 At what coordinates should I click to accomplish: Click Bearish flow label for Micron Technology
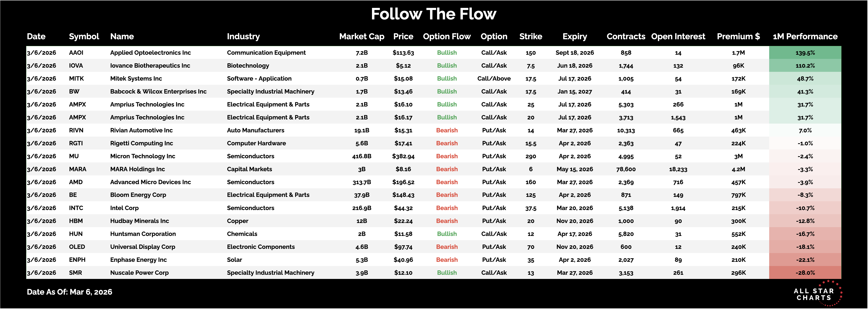(447, 156)
